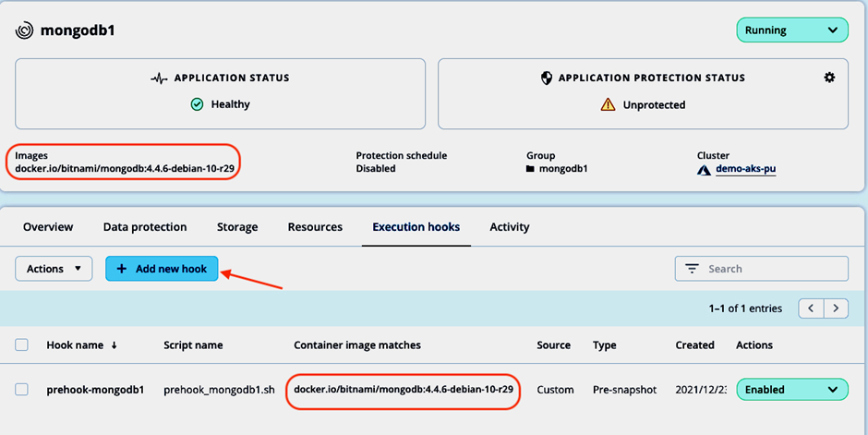Click the Azure cluster logo icon
This screenshot has height=435, width=868.
point(704,169)
